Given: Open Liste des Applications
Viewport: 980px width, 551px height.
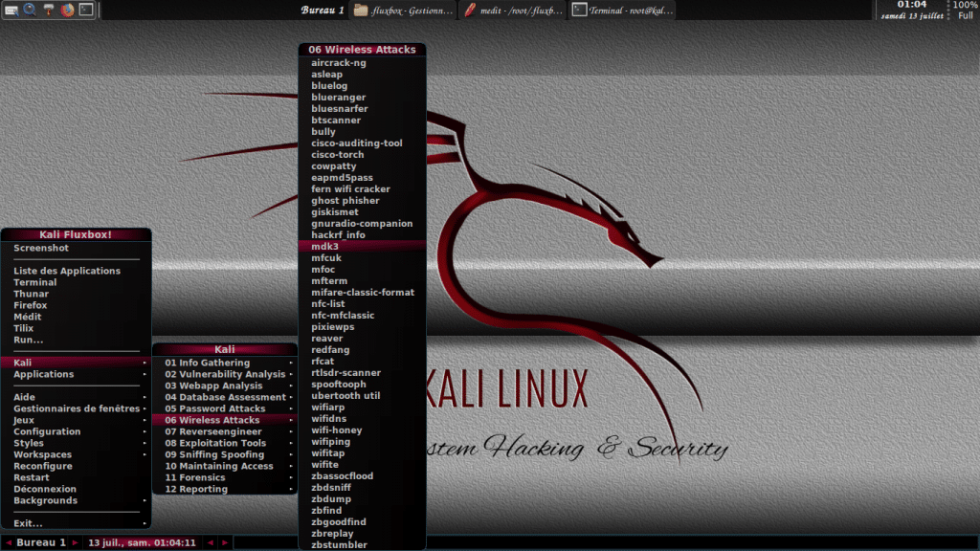Looking at the screenshot, I should (77, 271).
